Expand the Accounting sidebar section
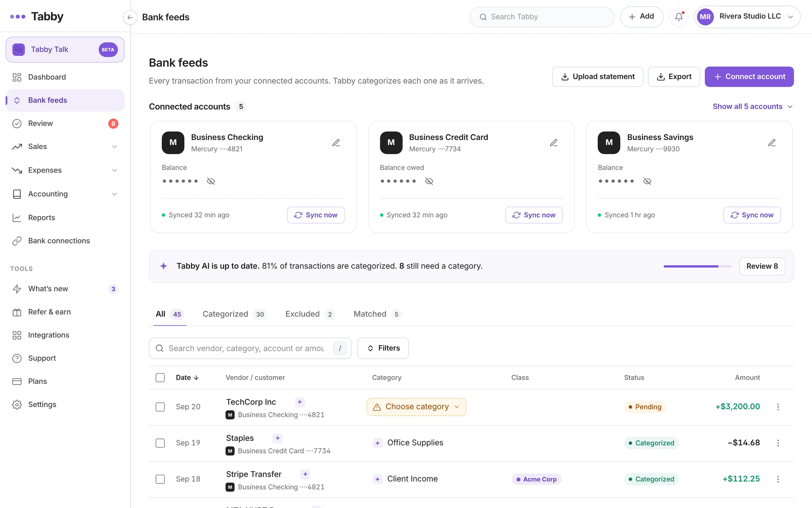Screen dimensions: 812x508 tap(65, 194)
